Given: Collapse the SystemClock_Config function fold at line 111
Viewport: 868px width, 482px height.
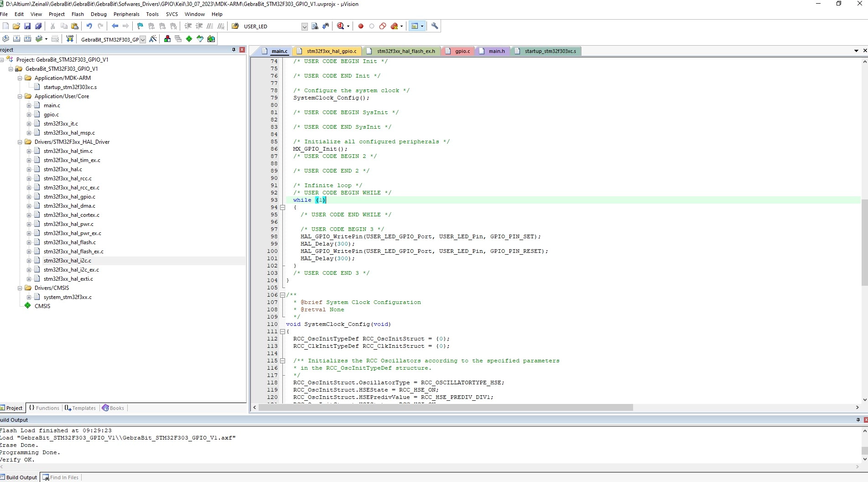Looking at the screenshot, I should tap(283, 331).
